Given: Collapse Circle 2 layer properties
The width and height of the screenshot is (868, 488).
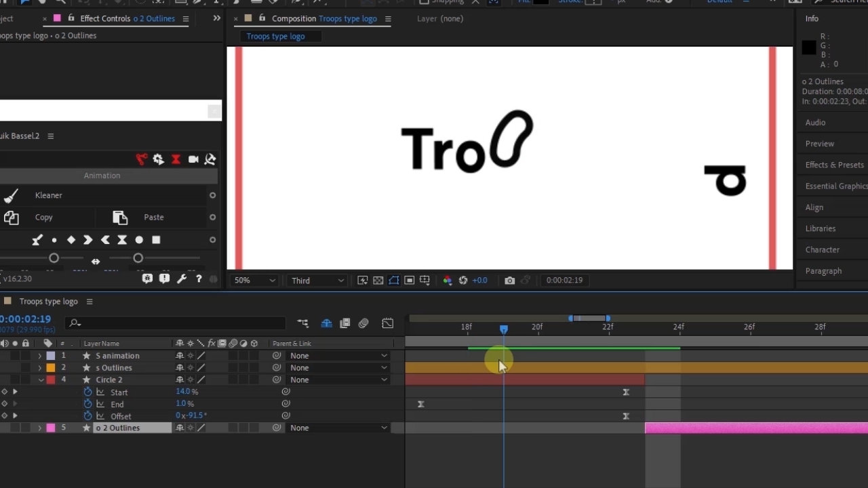Looking at the screenshot, I should point(40,380).
